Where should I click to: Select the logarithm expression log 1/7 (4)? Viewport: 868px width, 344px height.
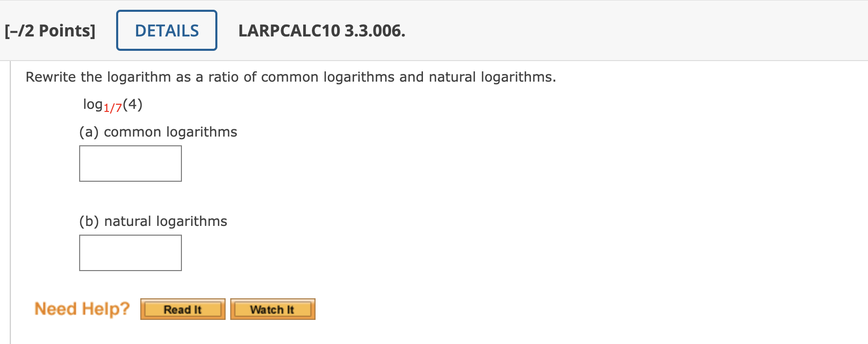click(x=112, y=104)
